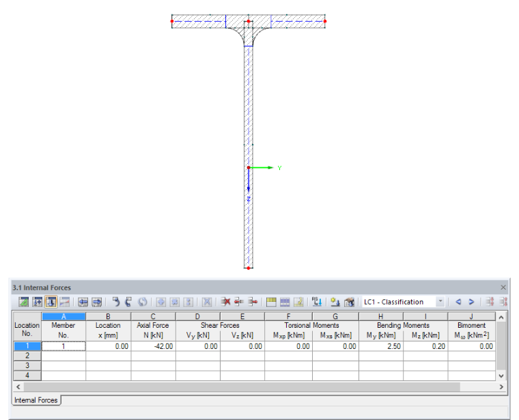Click the axial force cell -42.00
Viewport: 519px width, 420px height.
[x=153, y=346]
